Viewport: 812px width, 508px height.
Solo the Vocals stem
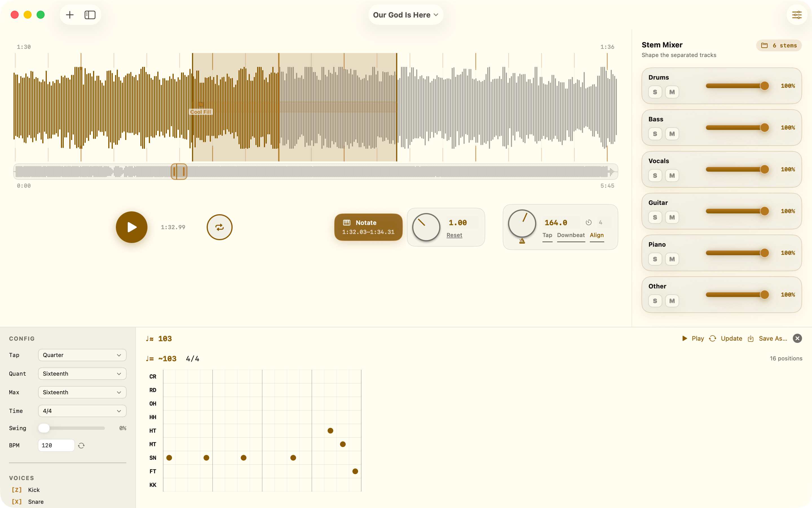[655, 175]
